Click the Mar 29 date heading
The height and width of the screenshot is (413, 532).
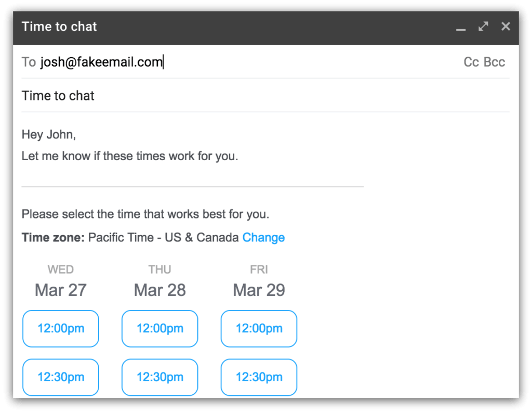[259, 290]
